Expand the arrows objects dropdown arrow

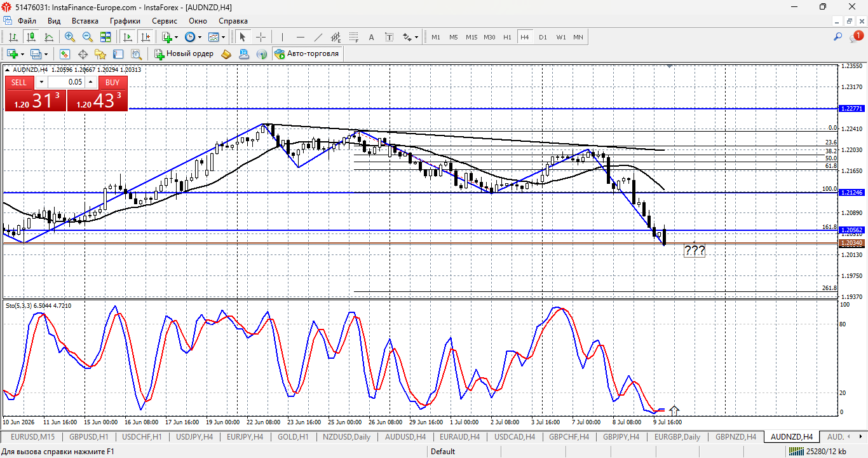[x=417, y=37]
